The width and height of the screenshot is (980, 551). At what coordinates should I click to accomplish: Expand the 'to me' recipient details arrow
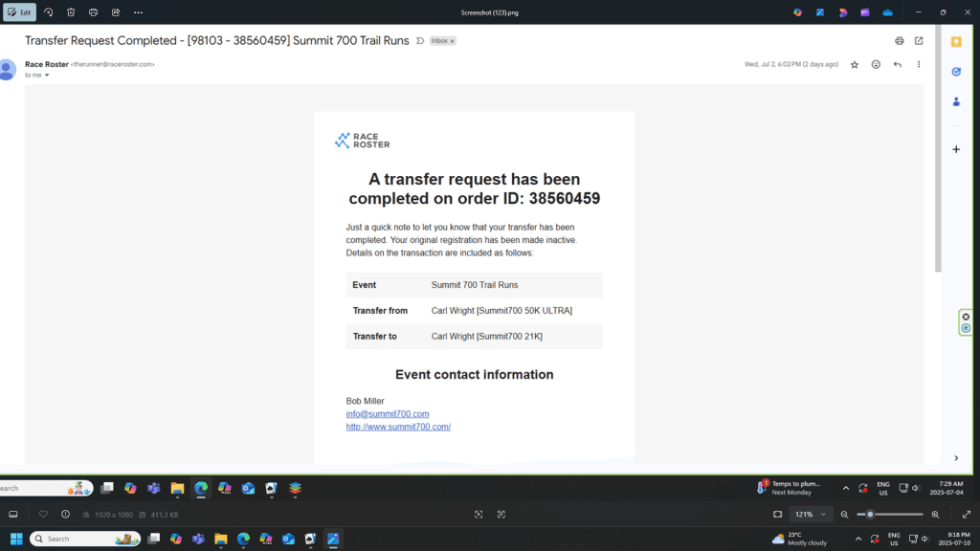(47, 75)
